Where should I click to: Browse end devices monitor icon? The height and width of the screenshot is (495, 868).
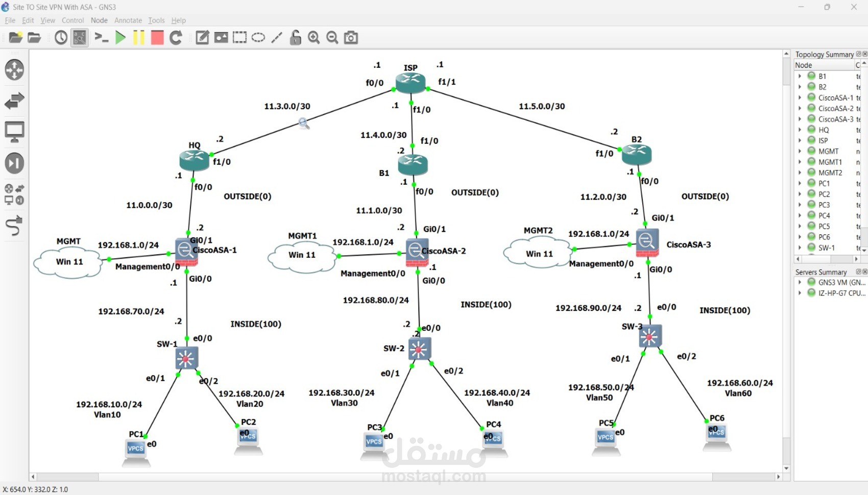(14, 132)
